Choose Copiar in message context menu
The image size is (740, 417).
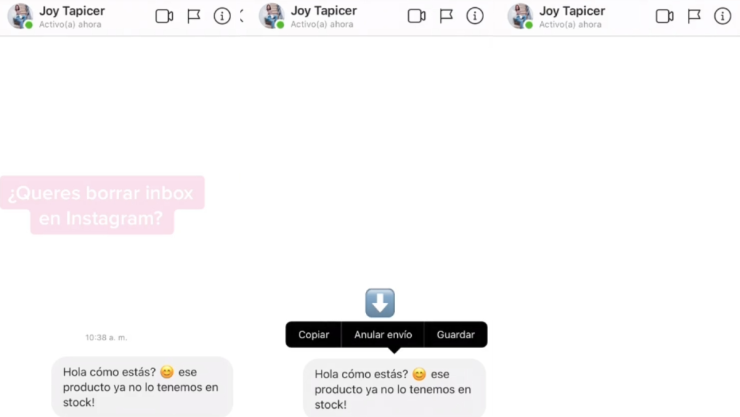click(313, 334)
